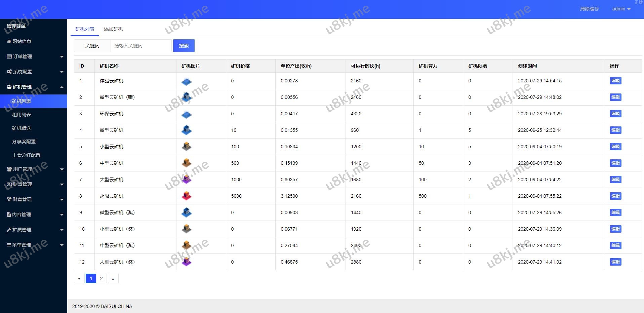
Task: Expand the 用户管理 menu arrow
Action: pos(62,169)
